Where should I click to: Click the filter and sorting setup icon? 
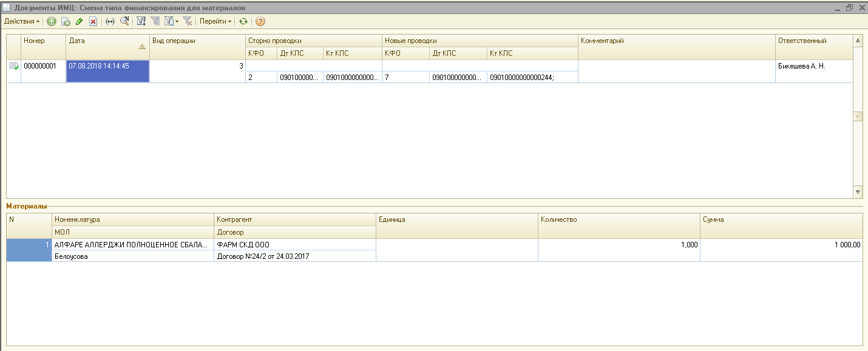pos(141,21)
